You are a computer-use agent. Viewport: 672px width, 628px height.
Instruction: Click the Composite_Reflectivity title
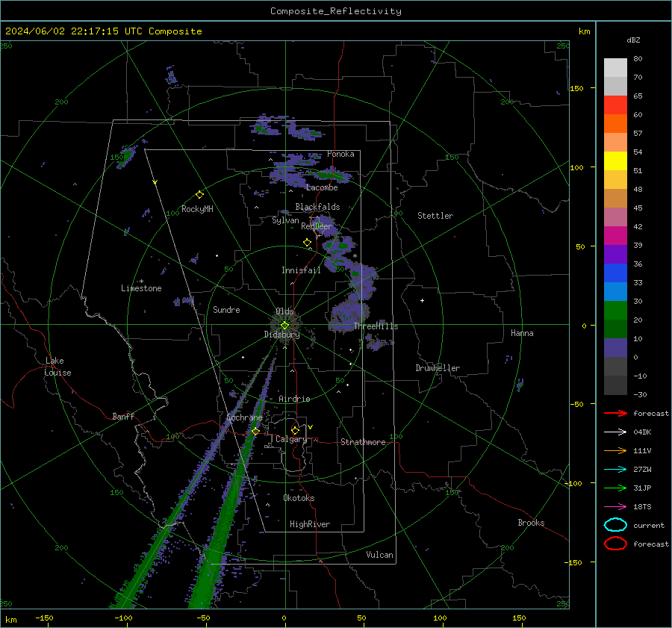pos(336,11)
